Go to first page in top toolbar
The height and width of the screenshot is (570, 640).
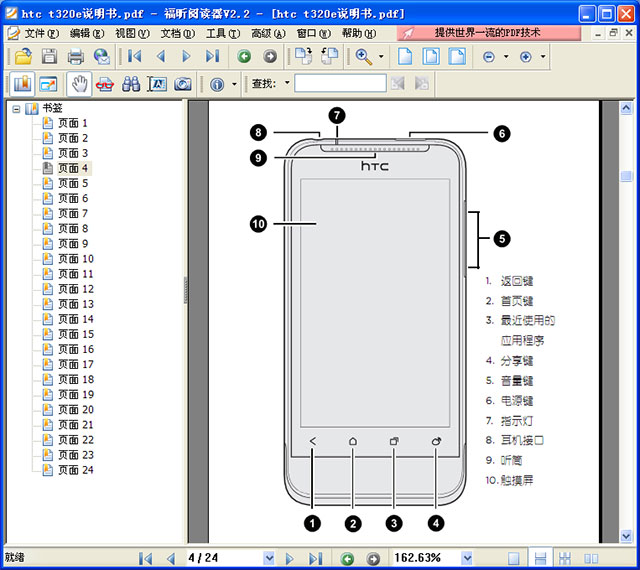(135, 56)
